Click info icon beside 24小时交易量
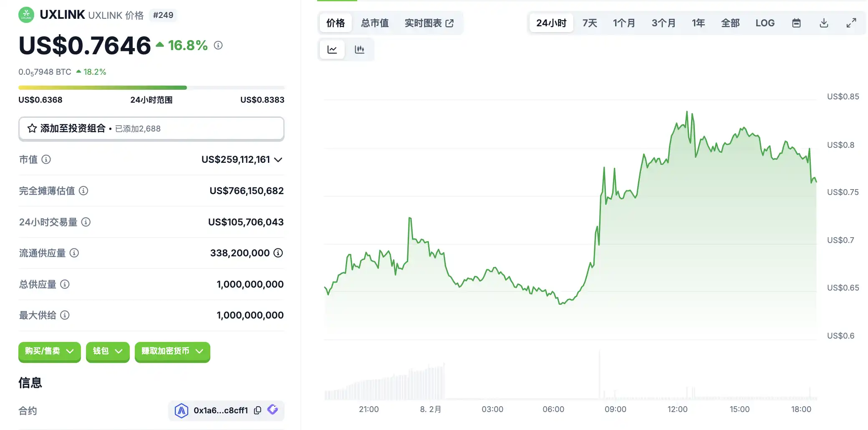The image size is (868, 430). point(86,222)
